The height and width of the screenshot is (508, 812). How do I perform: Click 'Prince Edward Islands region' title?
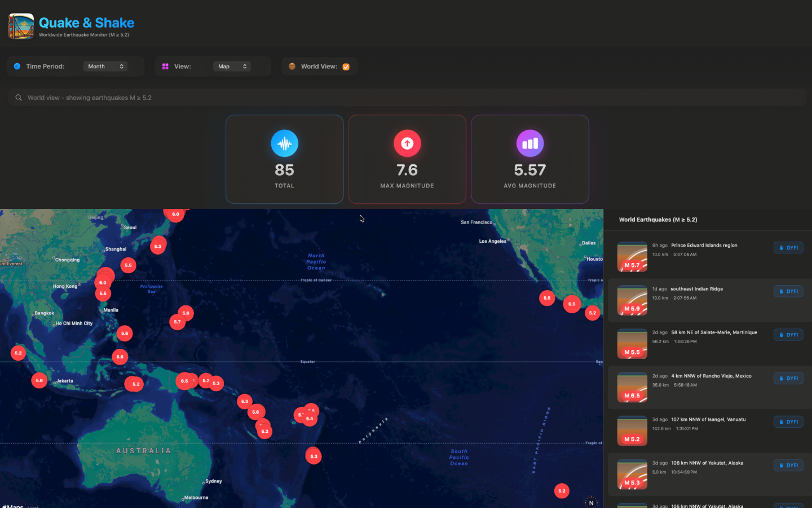coord(704,246)
